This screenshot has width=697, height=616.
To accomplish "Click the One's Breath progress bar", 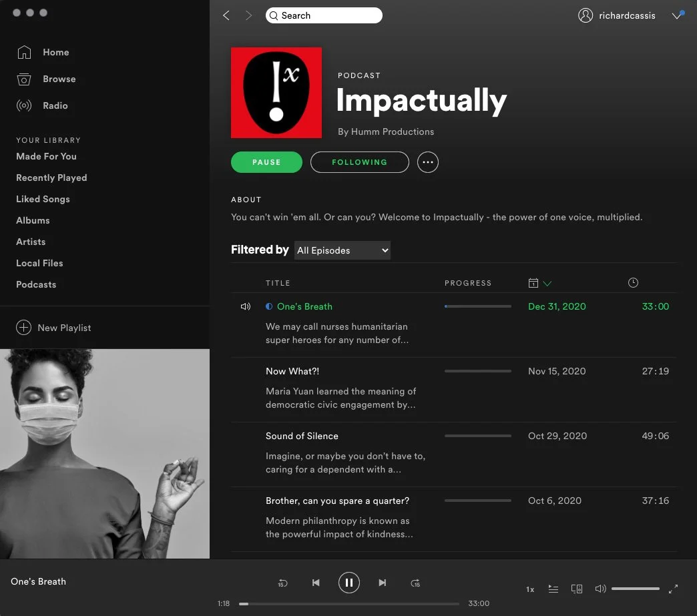I will click(478, 306).
